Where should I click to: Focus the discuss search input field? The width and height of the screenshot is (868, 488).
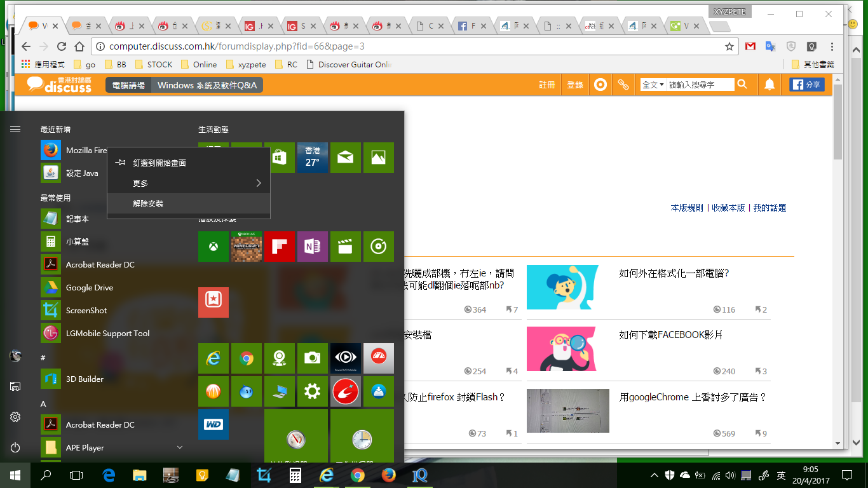coord(700,85)
